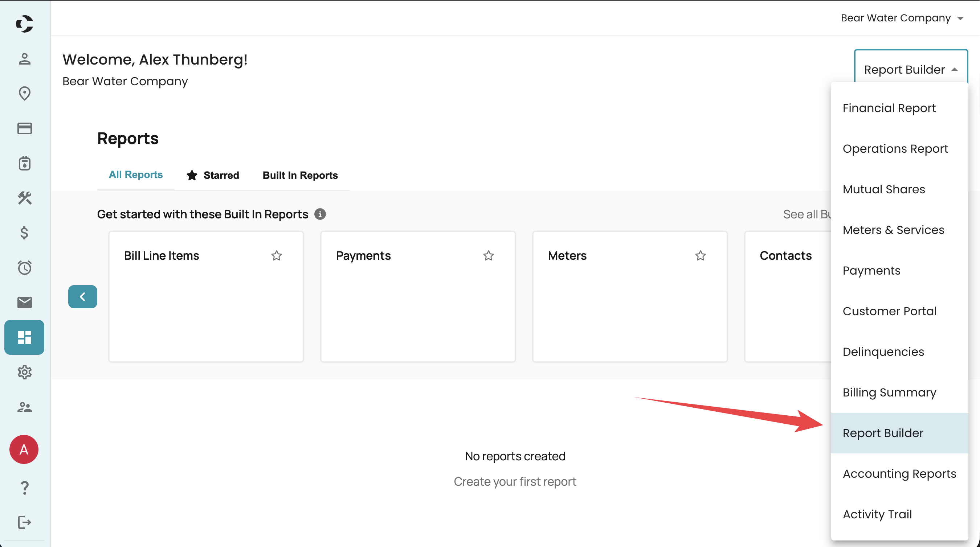The height and width of the screenshot is (547, 980).
Task: Click the alarm clock reminders icon
Action: [x=24, y=268]
